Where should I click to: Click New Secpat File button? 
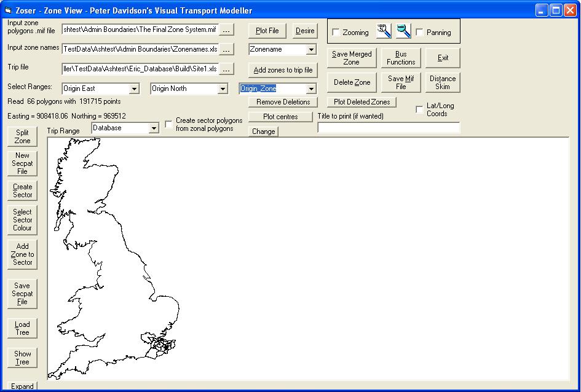(22, 163)
